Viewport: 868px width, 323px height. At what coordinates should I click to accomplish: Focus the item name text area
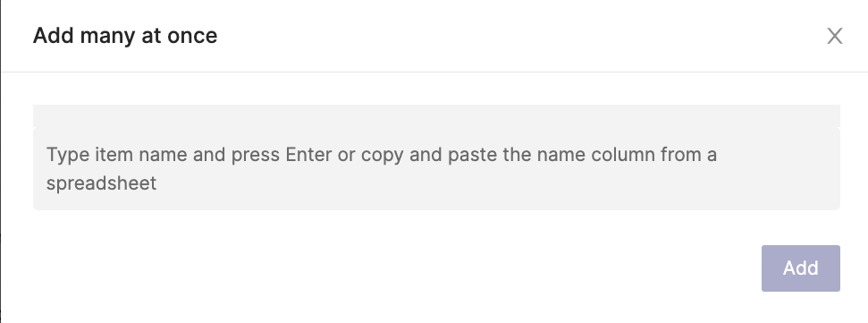pyautogui.click(x=436, y=169)
